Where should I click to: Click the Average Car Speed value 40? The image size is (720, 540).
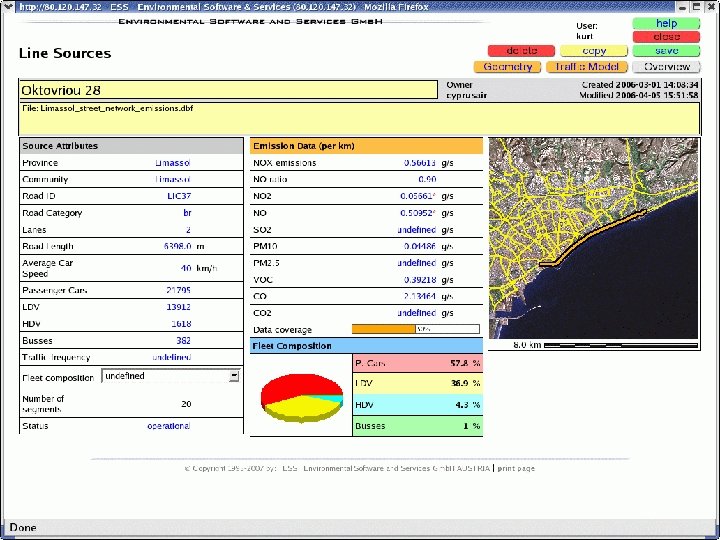click(x=186, y=268)
